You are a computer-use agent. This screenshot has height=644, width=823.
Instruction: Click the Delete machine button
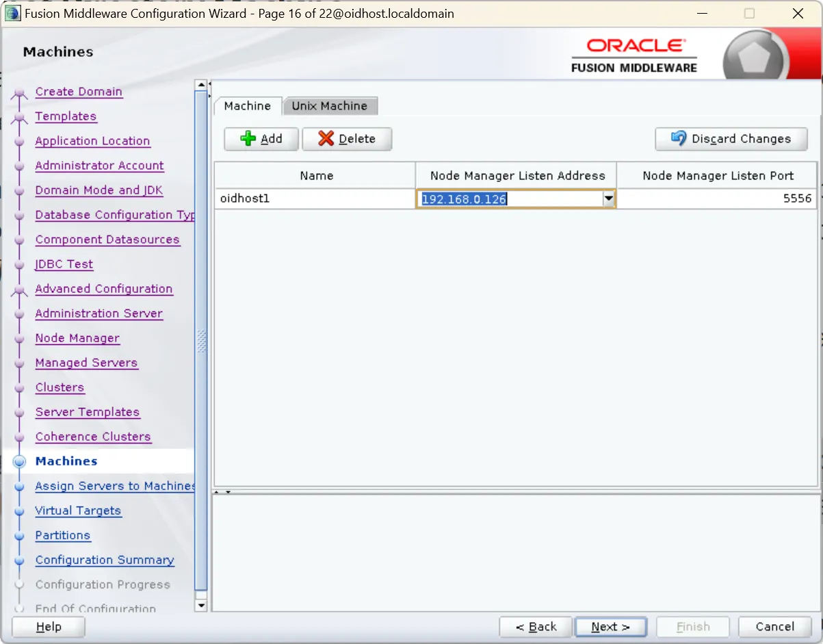click(x=347, y=139)
